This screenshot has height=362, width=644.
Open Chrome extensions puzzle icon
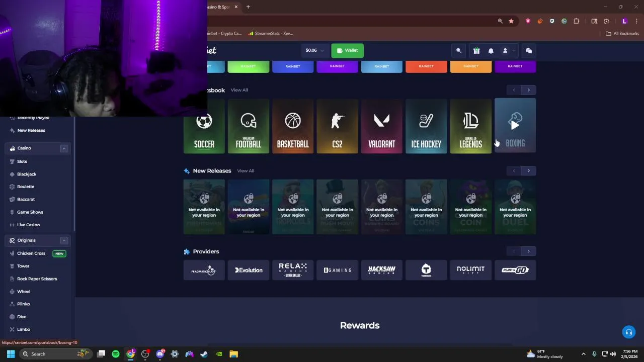(x=576, y=21)
